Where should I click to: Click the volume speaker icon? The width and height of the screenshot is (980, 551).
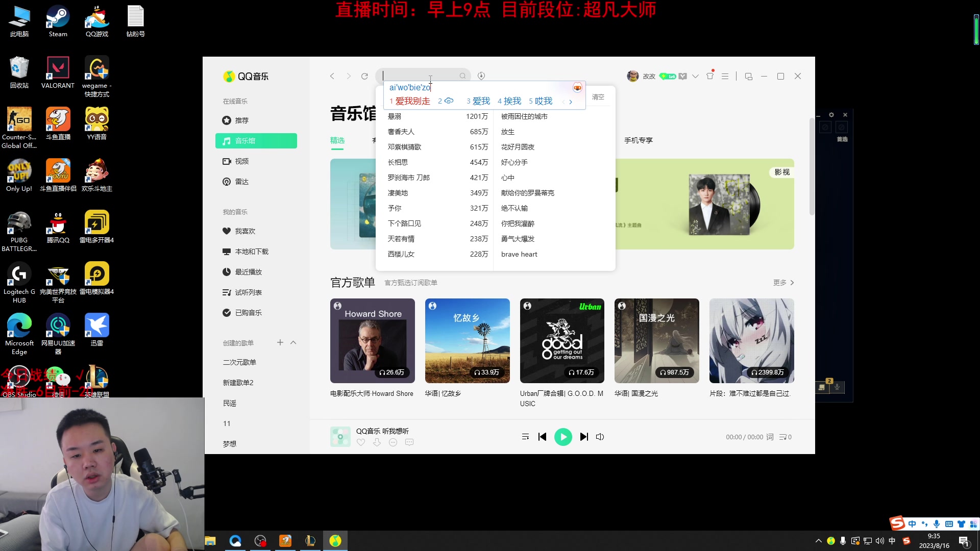click(600, 437)
